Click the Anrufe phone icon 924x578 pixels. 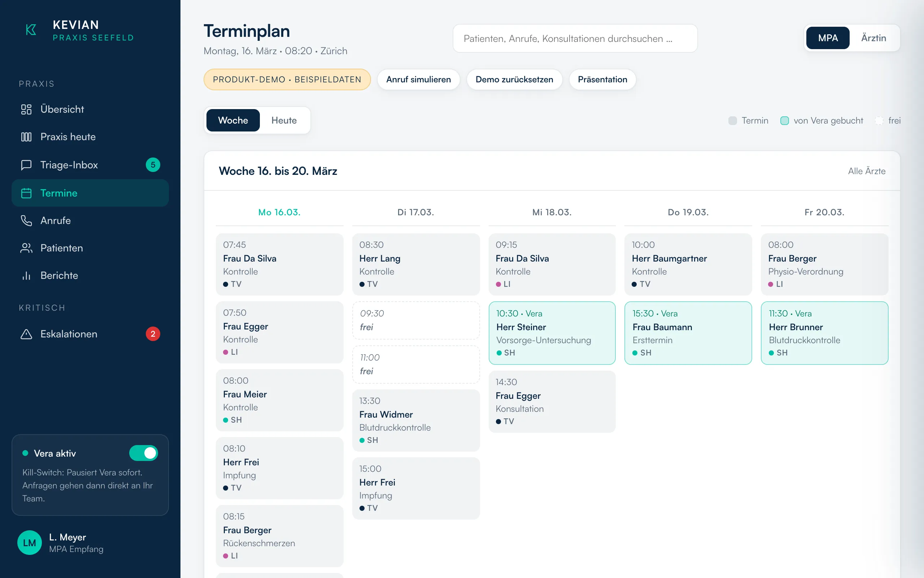[x=26, y=221]
